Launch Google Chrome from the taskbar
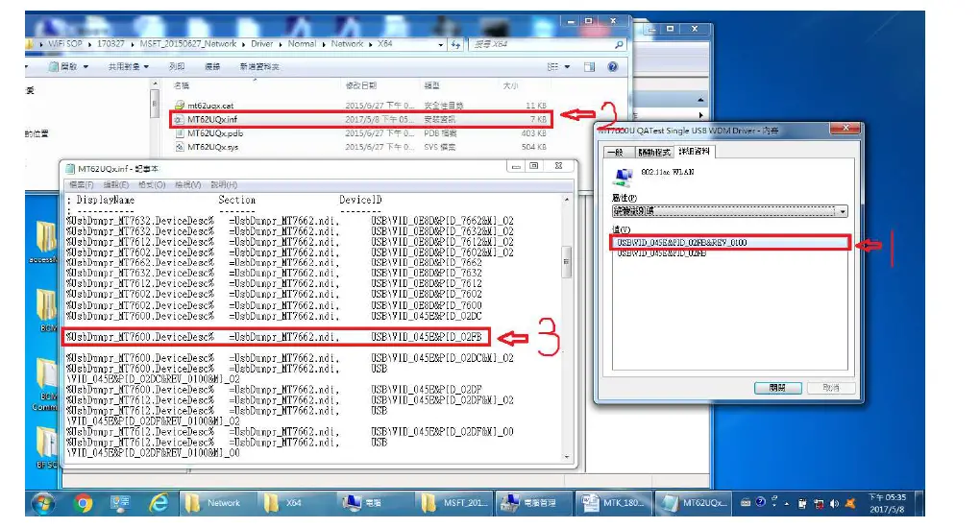The image size is (980, 528). click(x=82, y=503)
